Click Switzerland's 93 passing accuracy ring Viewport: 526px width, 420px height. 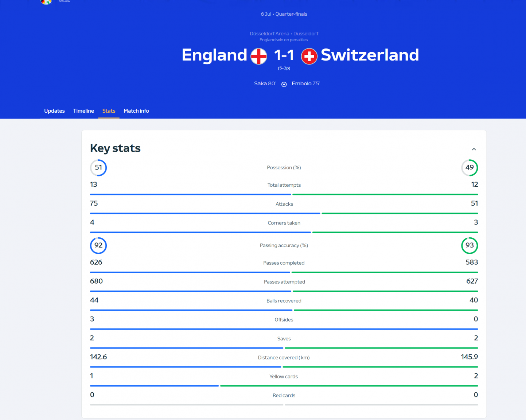click(469, 245)
